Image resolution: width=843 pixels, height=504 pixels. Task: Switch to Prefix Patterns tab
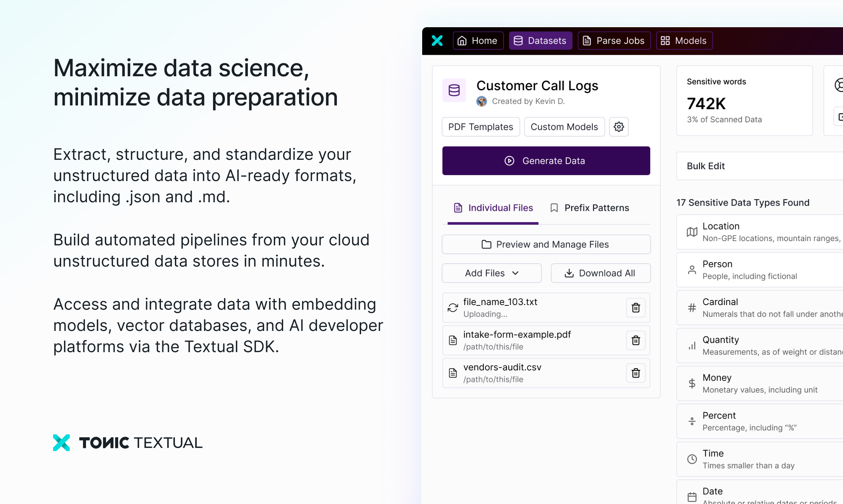click(590, 208)
